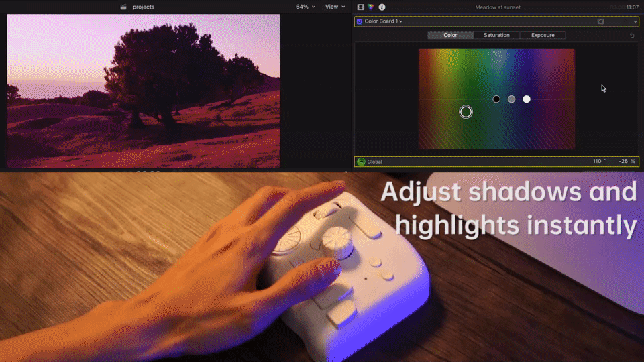Select the black Shadows puck

pyautogui.click(x=496, y=99)
